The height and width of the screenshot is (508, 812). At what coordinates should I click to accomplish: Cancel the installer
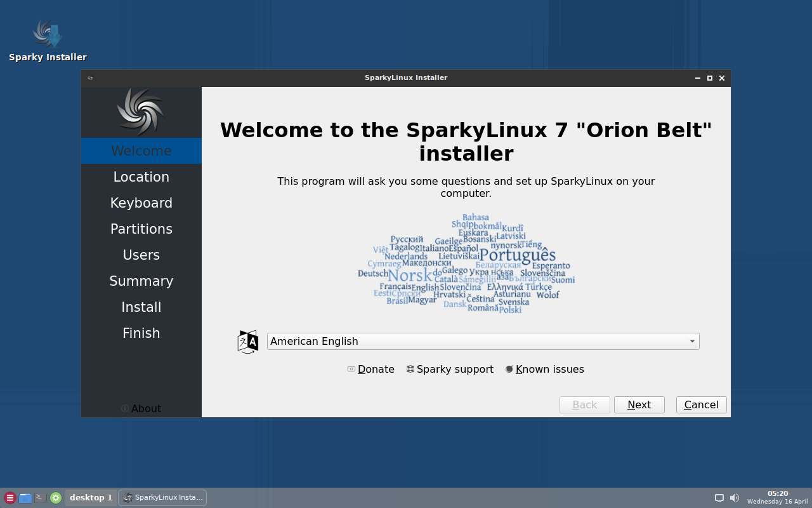point(702,405)
